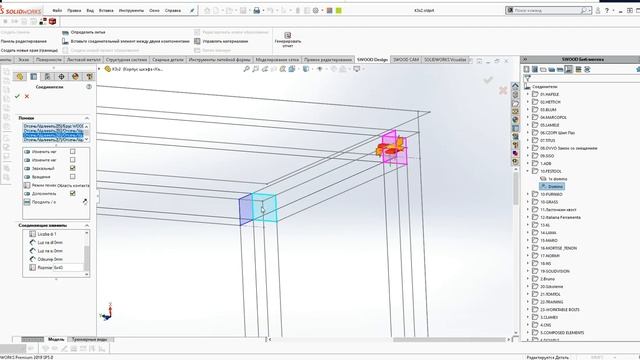The width and height of the screenshot is (640, 360).
Task: Click the up arrow home icon on the task pane strip
Action: [515, 86]
